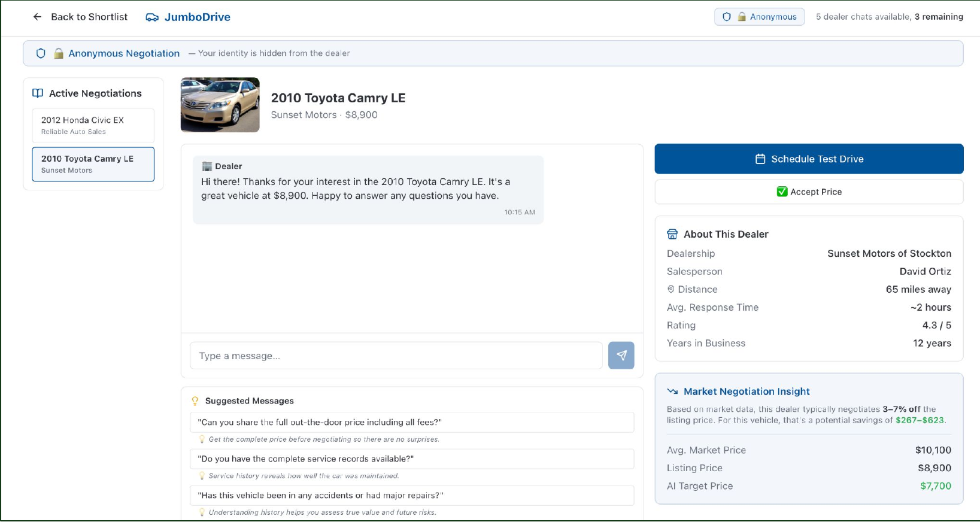Image resolution: width=980 pixels, height=522 pixels.
Task: Click the Schedule Test Drive button
Action: (x=809, y=159)
